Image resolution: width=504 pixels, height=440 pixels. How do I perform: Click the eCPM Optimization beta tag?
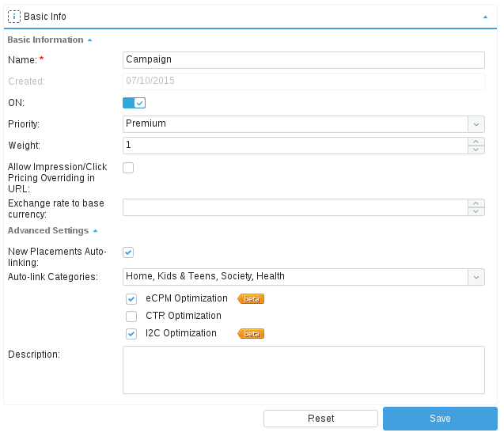(251, 299)
